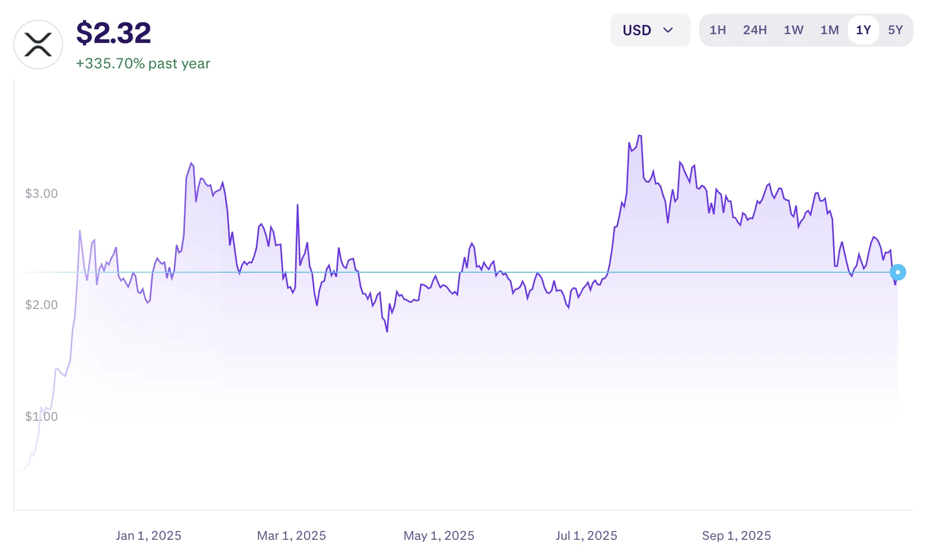
Task: Click the Sep 1, 2025 date label
Action: point(736,536)
